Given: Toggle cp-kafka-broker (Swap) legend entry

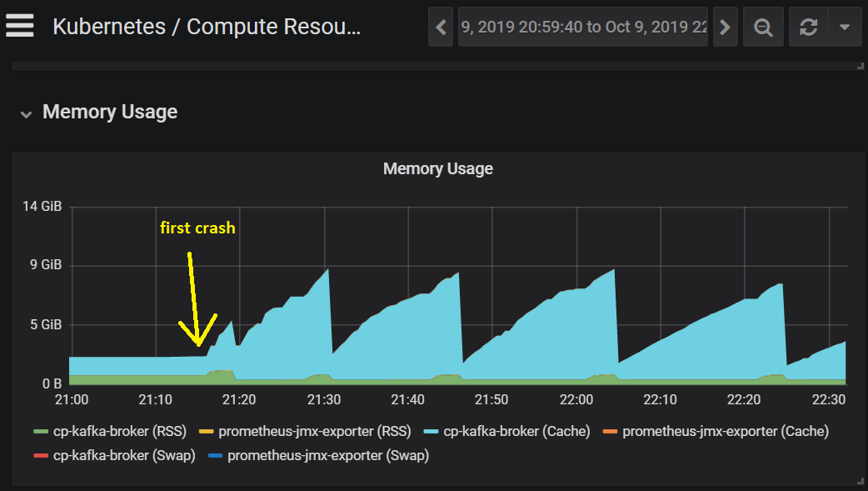Looking at the screenshot, I should tap(124, 455).
